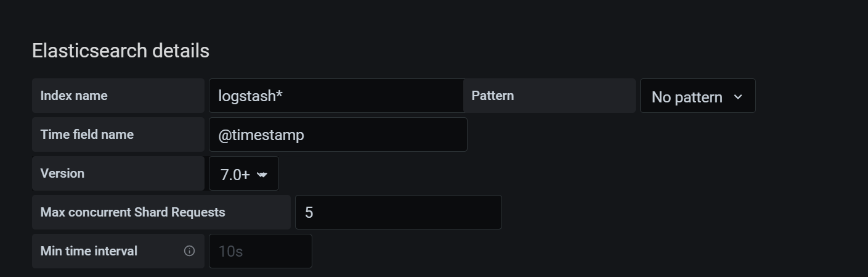Open the No pattern dropdown
Screen dimensions: 868x277
pos(697,96)
